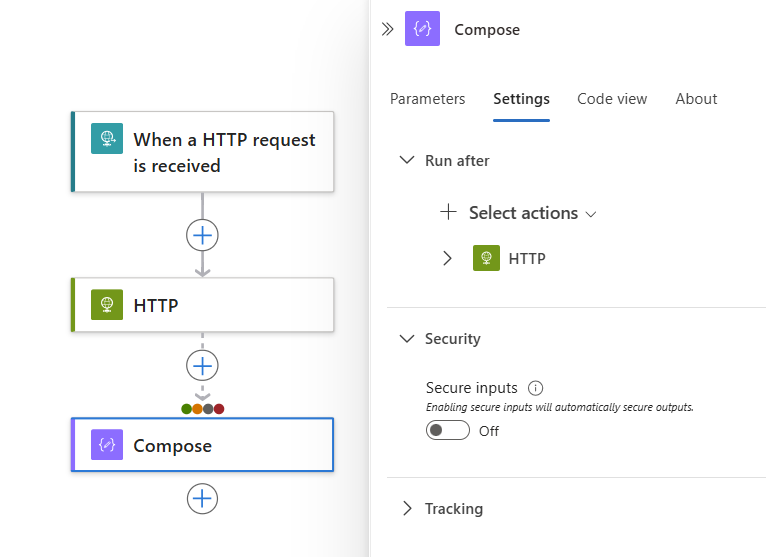Collapse the Security section

point(407,339)
